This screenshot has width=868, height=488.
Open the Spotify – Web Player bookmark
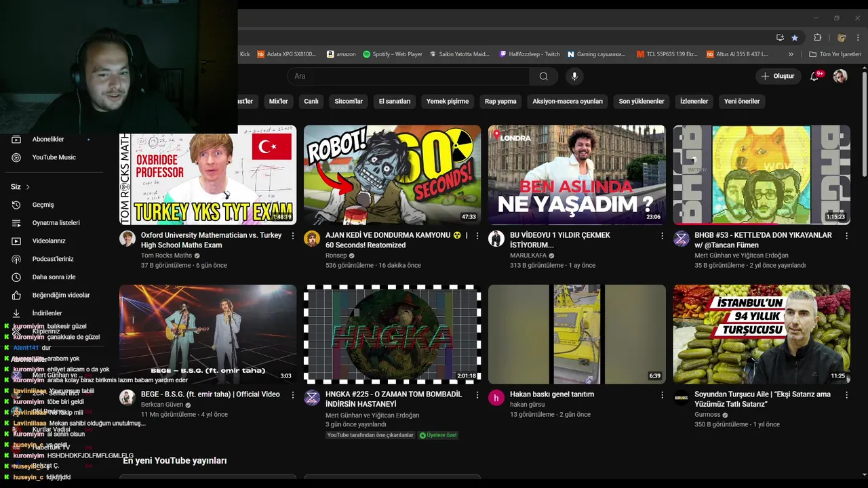393,54
